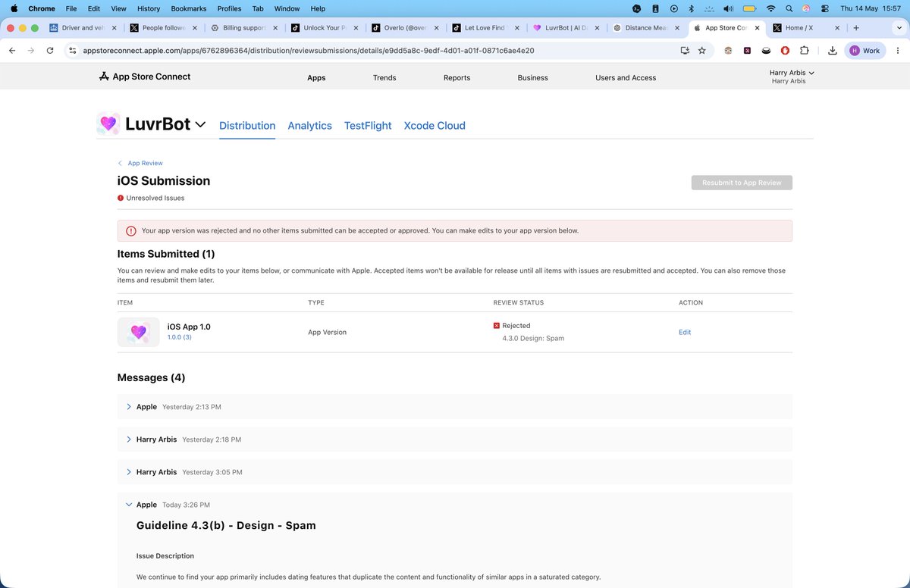
Task: Open Trends in top navigation
Action: (384, 77)
